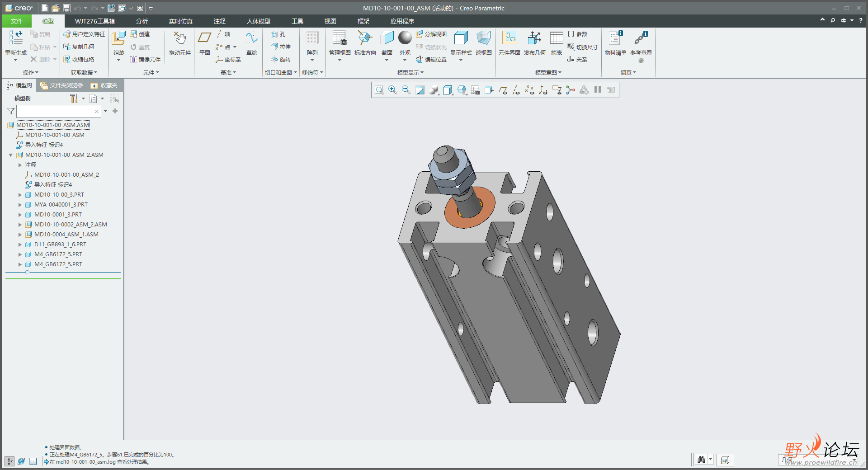Click the Zoom In magnifier icon
This screenshot has width=868, height=470.
tap(392, 90)
